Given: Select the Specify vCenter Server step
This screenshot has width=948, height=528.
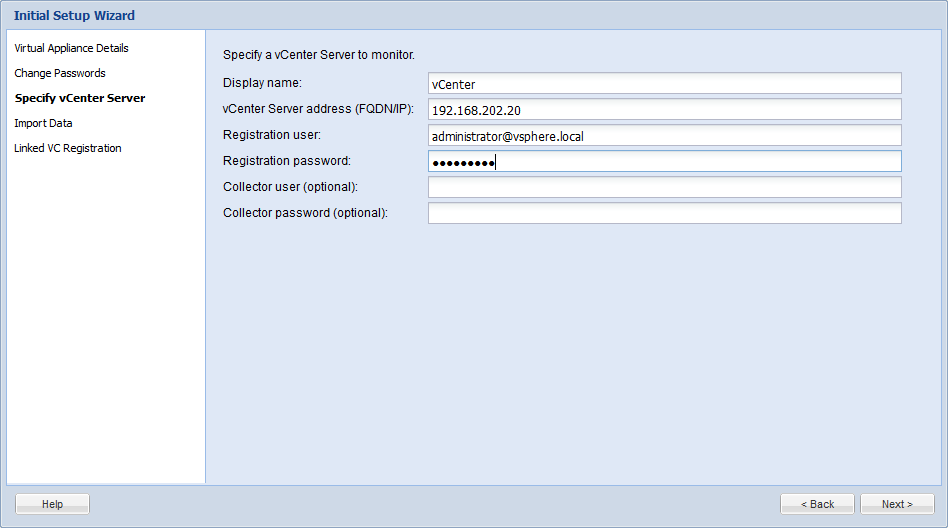Looking at the screenshot, I should [x=80, y=98].
